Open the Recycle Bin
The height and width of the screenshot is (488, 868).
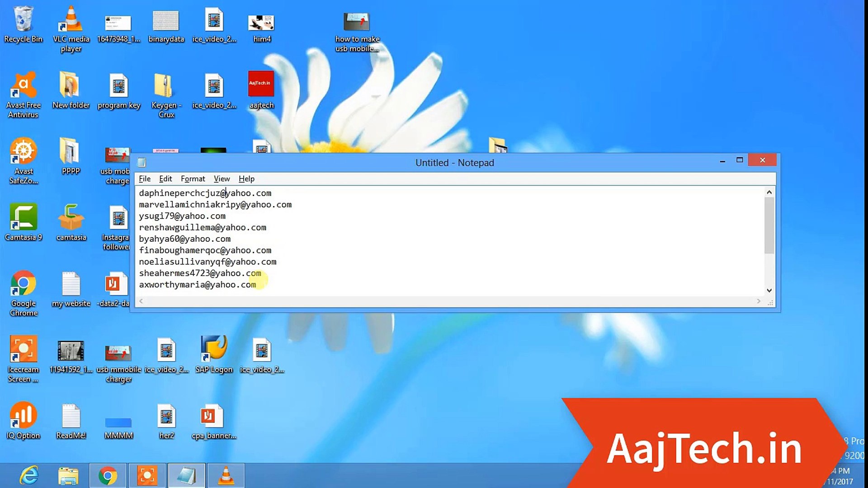(x=23, y=20)
